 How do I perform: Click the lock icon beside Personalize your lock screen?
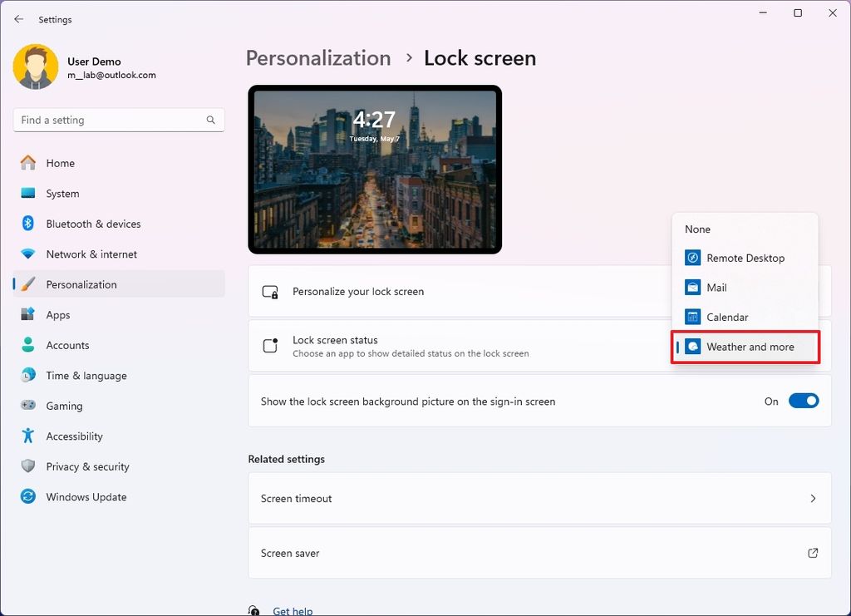pyautogui.click(x=269, y=292)
